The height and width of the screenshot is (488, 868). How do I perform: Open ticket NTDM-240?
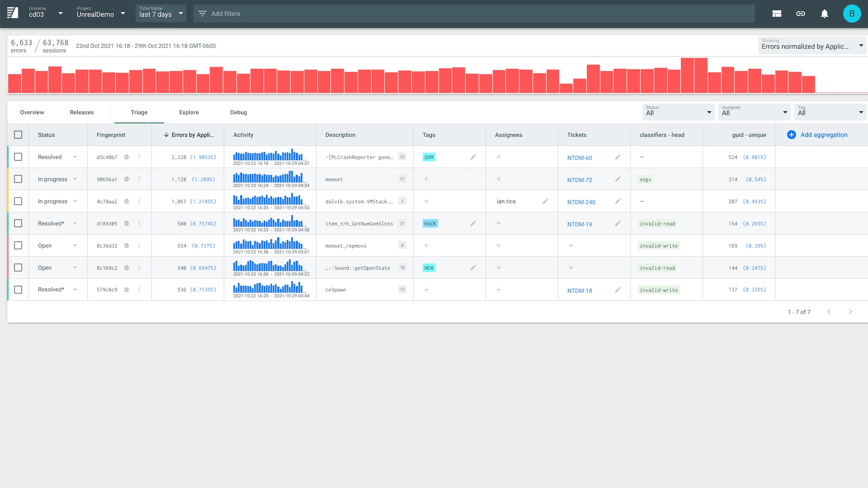581,202
